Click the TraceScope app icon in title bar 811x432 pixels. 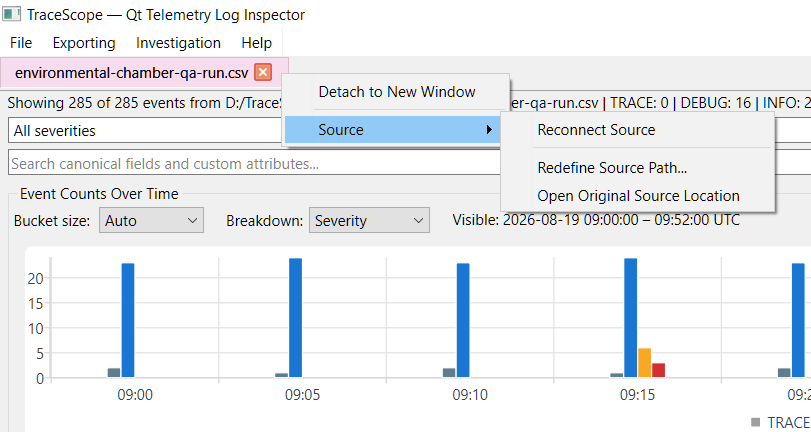pyautogui.click(x=12, y=14)
